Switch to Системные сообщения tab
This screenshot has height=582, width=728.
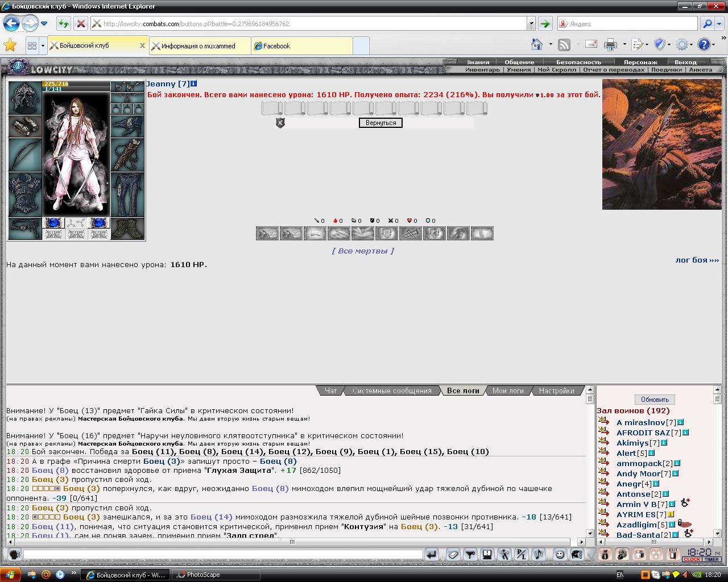tap(392, 390)
